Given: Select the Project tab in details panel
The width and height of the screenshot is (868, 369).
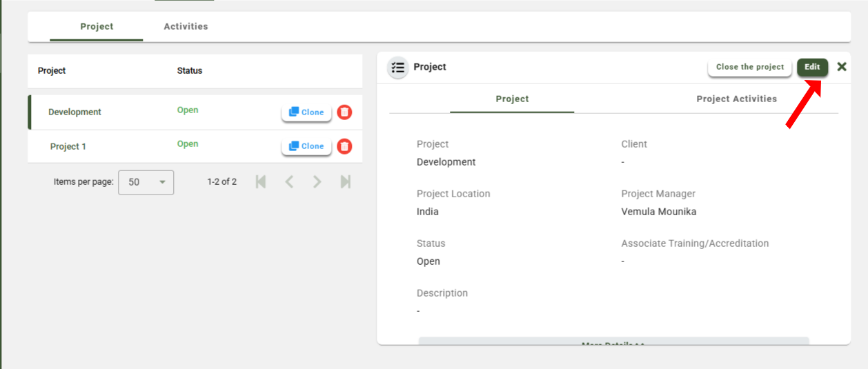Looking at the screenshot, I should 512,99.
